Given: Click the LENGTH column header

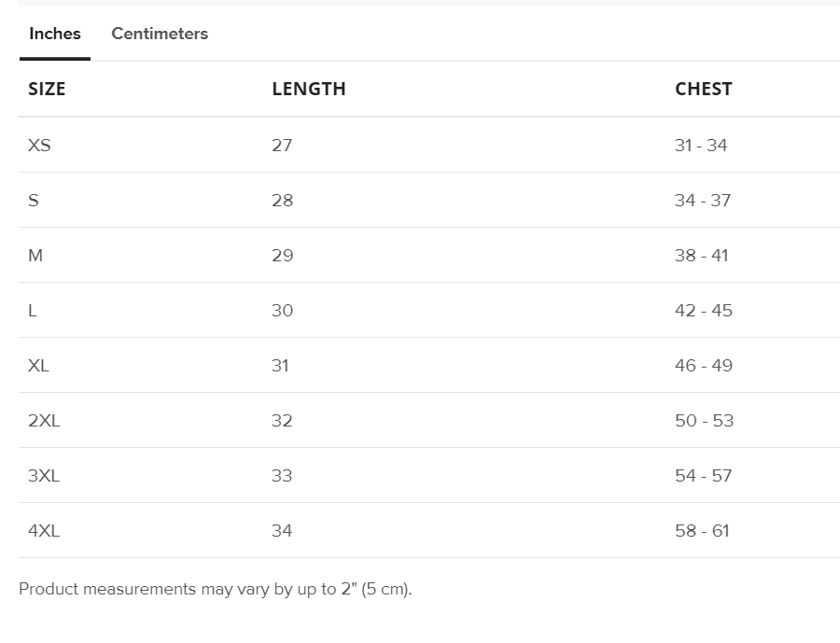Looking at the screenshot, I should [x=309, y=89].
